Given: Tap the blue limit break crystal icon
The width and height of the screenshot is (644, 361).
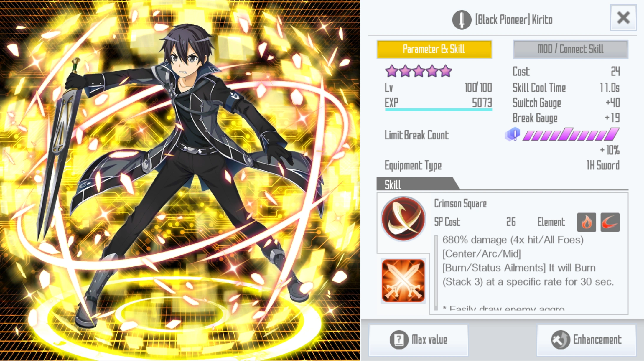Looking at the screenshot, I should (513, 135).
